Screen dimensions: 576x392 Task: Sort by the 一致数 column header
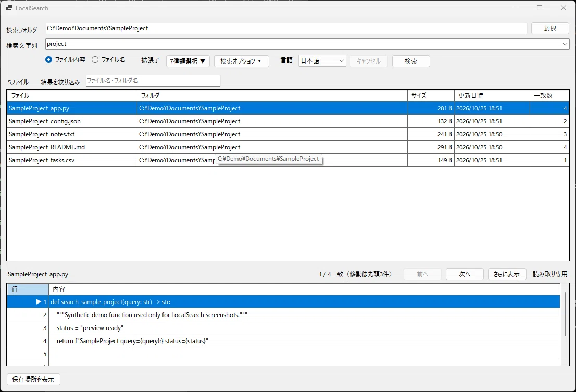coord(549,95)
